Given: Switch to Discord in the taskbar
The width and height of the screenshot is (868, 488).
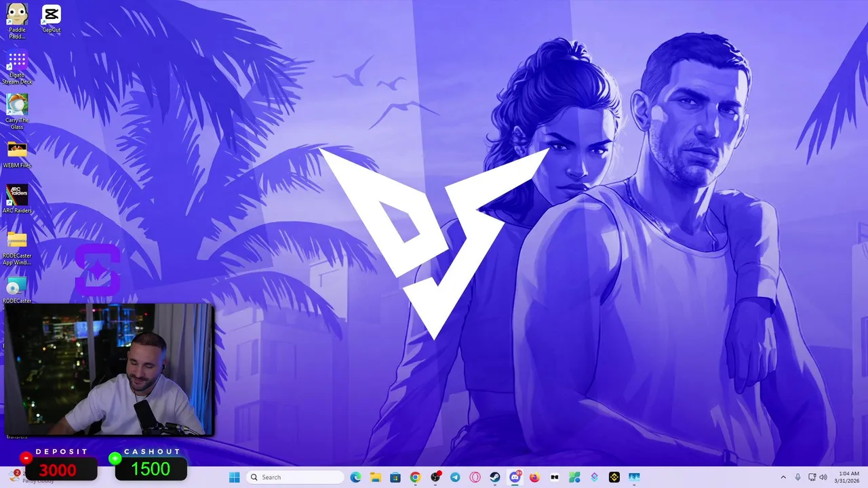Looking at the screenshot, I should [515, 477].
